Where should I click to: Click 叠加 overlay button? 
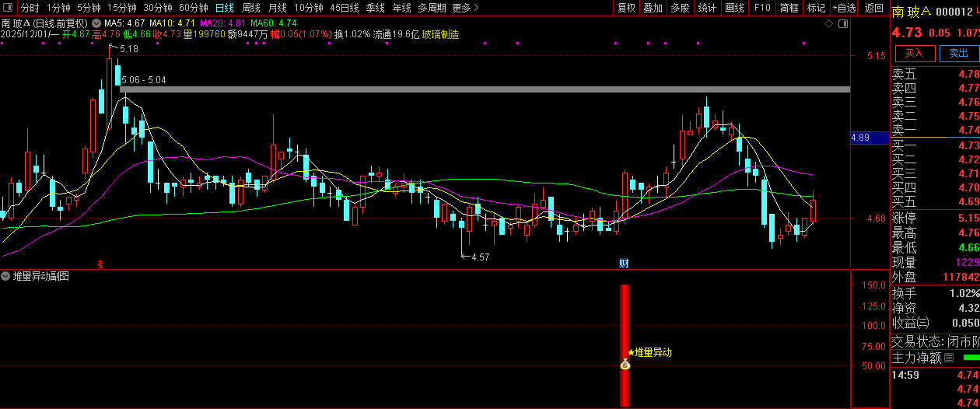[x=653, y=8]
